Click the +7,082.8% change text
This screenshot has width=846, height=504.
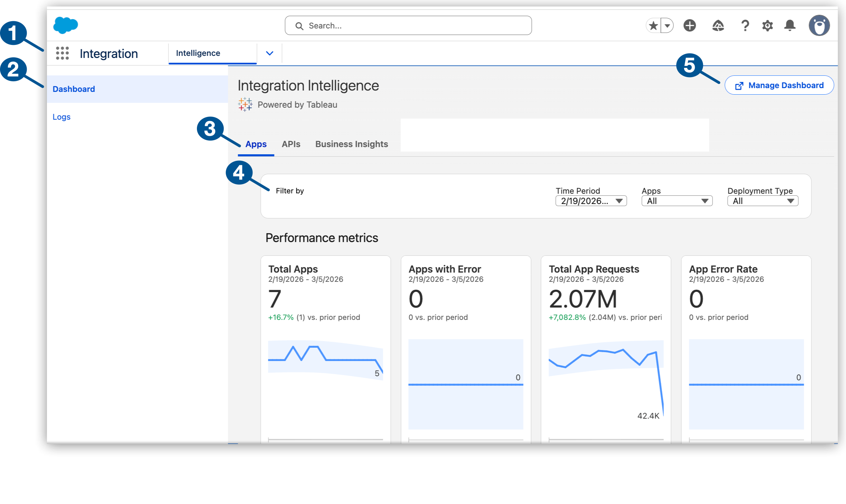coord(567,317)
